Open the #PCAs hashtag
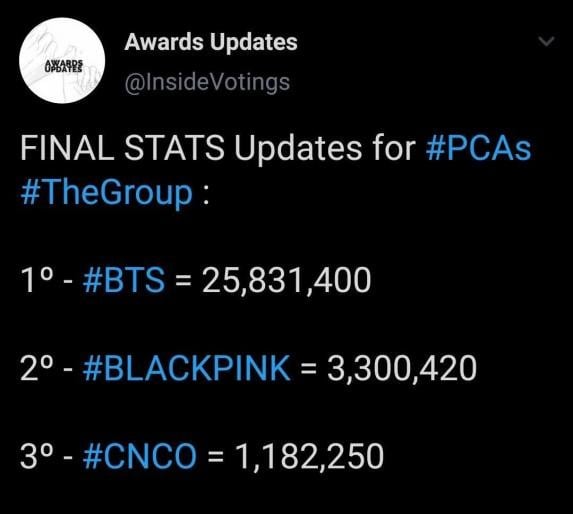The image size is (573, 514). coord(478,148)
